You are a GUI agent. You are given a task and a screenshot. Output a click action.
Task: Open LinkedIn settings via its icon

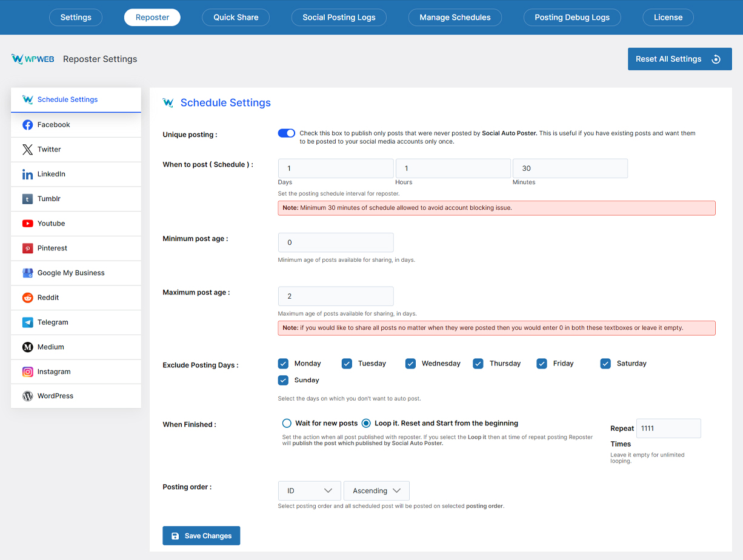point(27,175)
